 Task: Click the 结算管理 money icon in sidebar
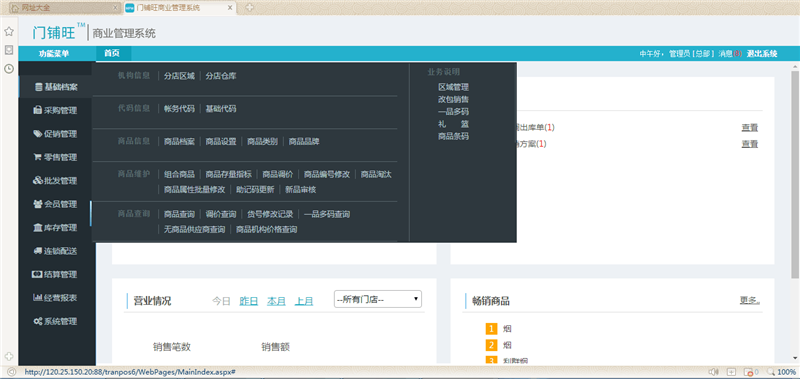coord(38,274)
